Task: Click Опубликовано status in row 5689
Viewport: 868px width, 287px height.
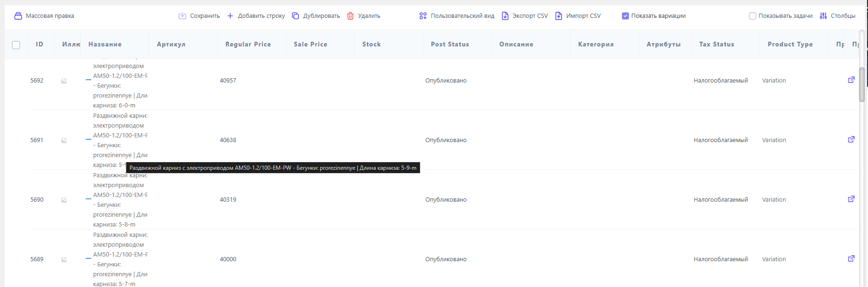Action: [x=446, y=259]
